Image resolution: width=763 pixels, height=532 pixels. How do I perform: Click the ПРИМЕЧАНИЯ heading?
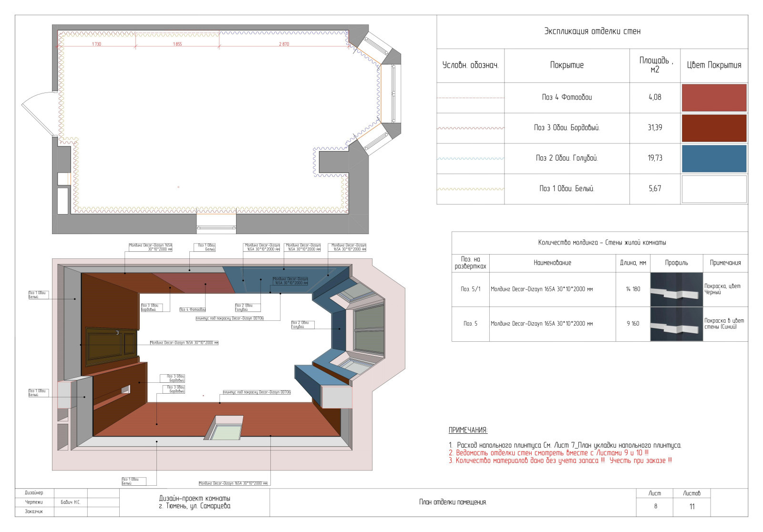468,430
